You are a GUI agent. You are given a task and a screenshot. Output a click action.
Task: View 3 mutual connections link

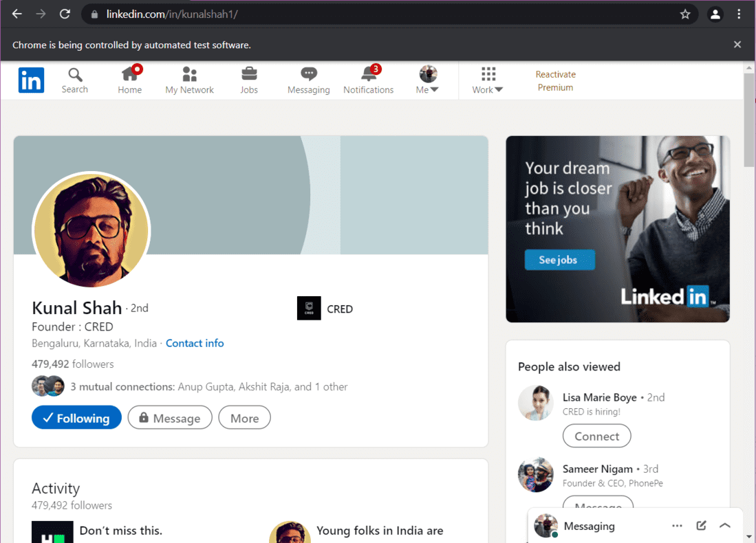tap(208, 387)
